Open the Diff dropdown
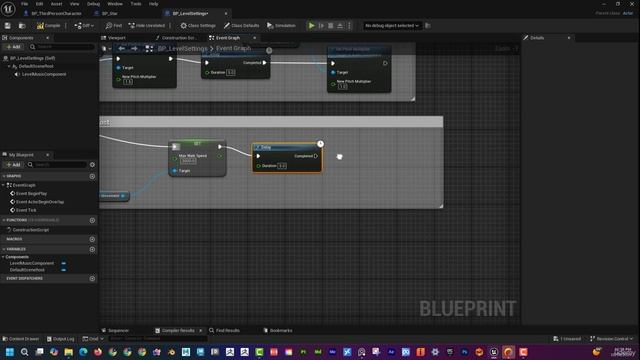 coord(84,26)
